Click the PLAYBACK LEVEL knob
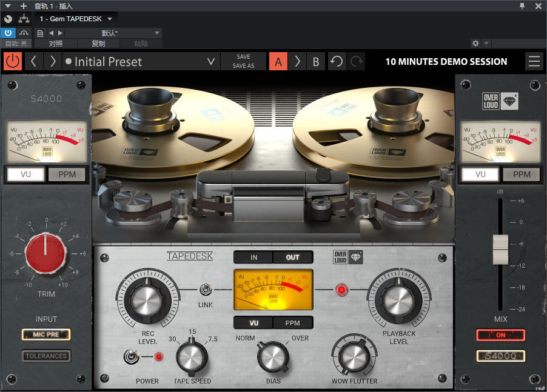 (x=399, y=300)
